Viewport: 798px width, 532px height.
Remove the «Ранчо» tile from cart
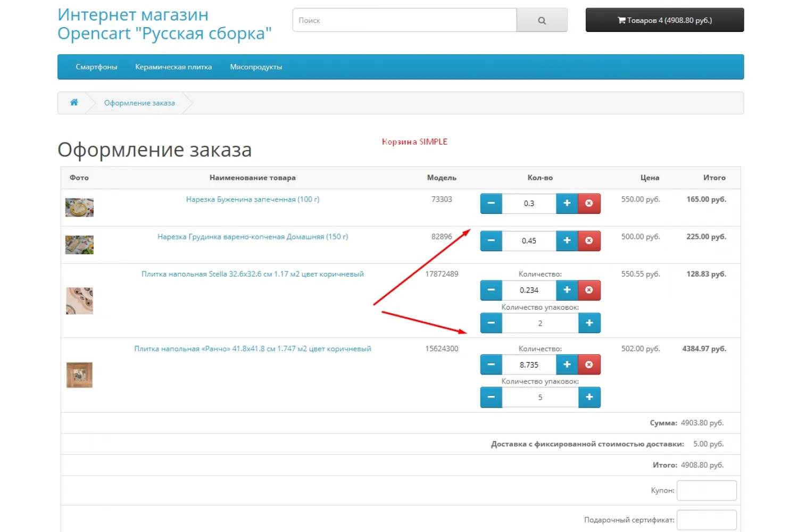(x=589, y=364)
